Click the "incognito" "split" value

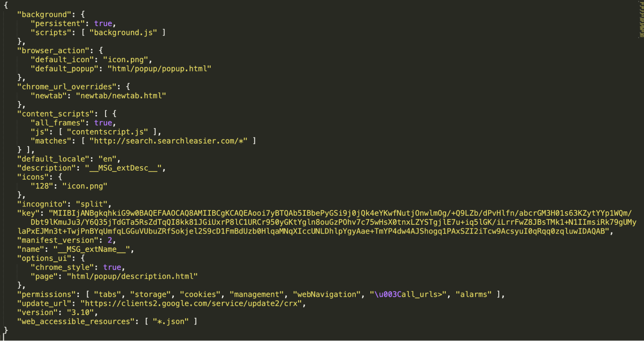[x=92, y=204]
